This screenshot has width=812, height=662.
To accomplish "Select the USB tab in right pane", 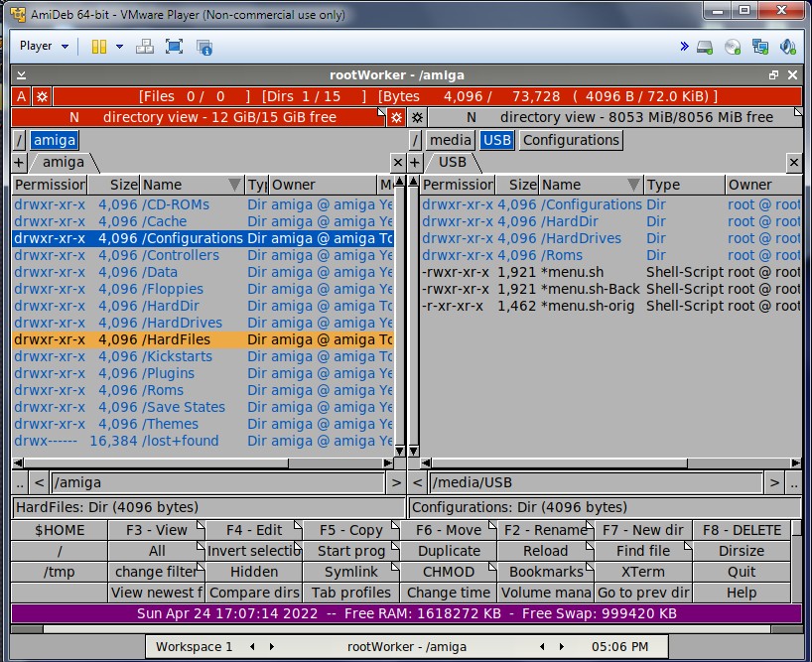I will (x=453, y=162).
